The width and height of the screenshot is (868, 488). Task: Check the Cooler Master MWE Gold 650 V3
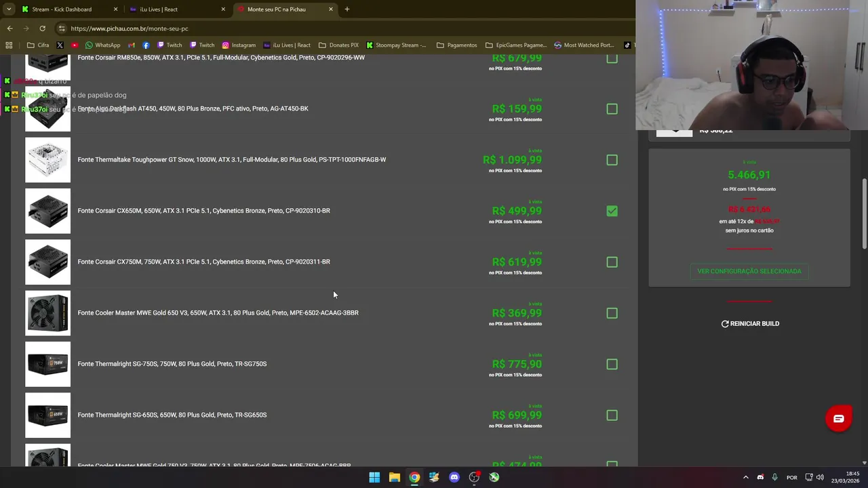point(612,313)
